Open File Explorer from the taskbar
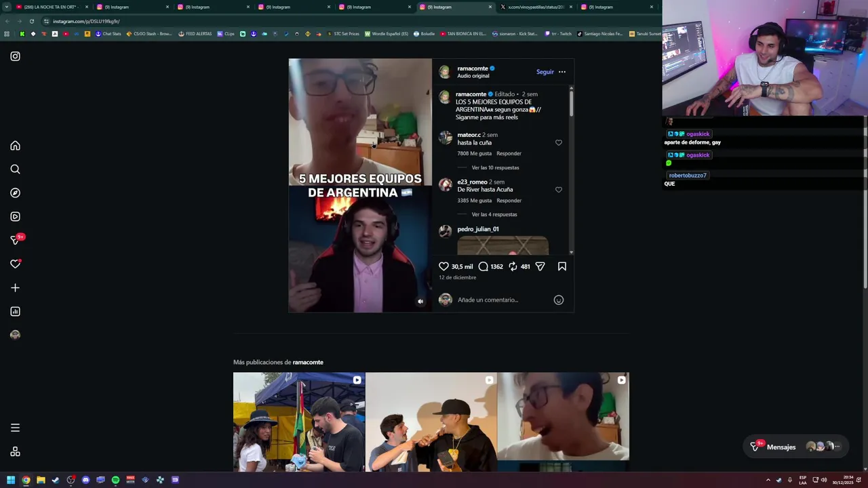Viewport: 868px width, 488px height. coord(41,480)
